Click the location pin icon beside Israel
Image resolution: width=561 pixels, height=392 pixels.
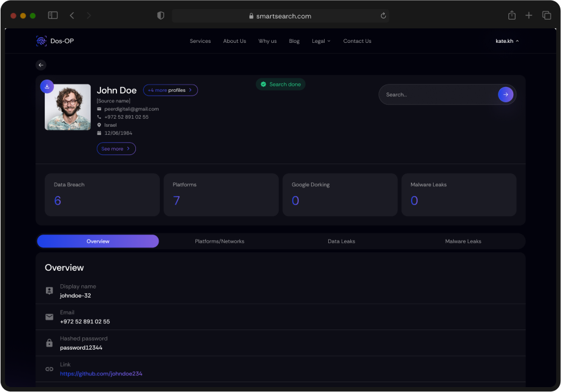click(99, 124)
